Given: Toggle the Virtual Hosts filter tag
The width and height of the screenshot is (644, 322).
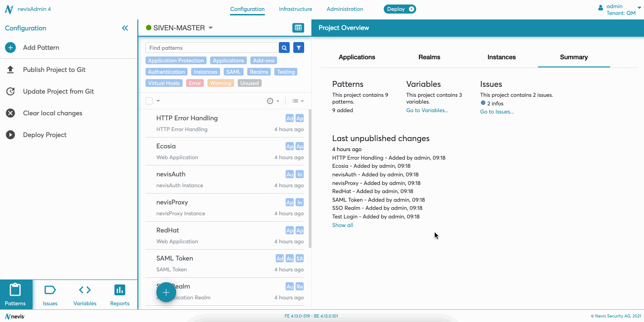Looking at the screenshot, I should tap(164, 83).
